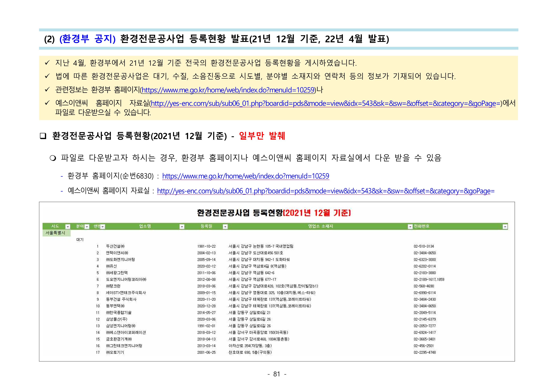
Task: Select the registration date 1991-02-01
Action: point(206,326)
